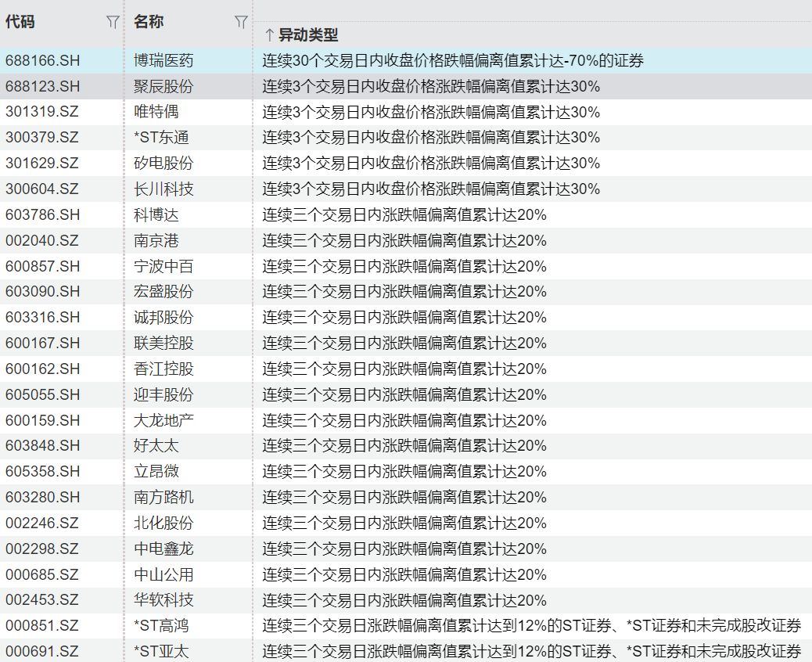Select stock name 长川科技

click(163, 189)
